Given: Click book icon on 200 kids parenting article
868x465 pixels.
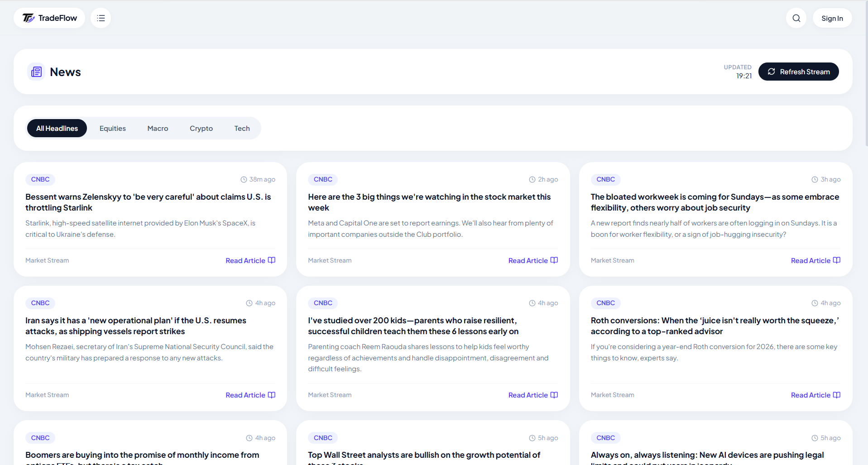Looking at the screenshot, I should tap(554, 395).
